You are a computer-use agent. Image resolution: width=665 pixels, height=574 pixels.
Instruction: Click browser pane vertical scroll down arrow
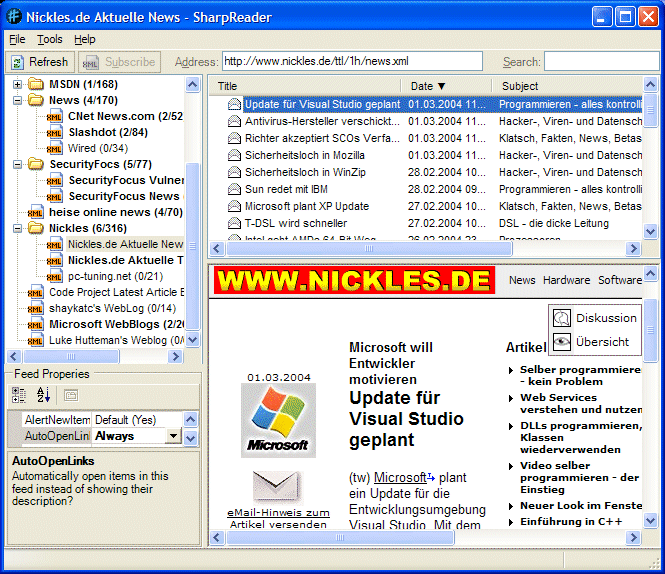(x=650, y=520)
